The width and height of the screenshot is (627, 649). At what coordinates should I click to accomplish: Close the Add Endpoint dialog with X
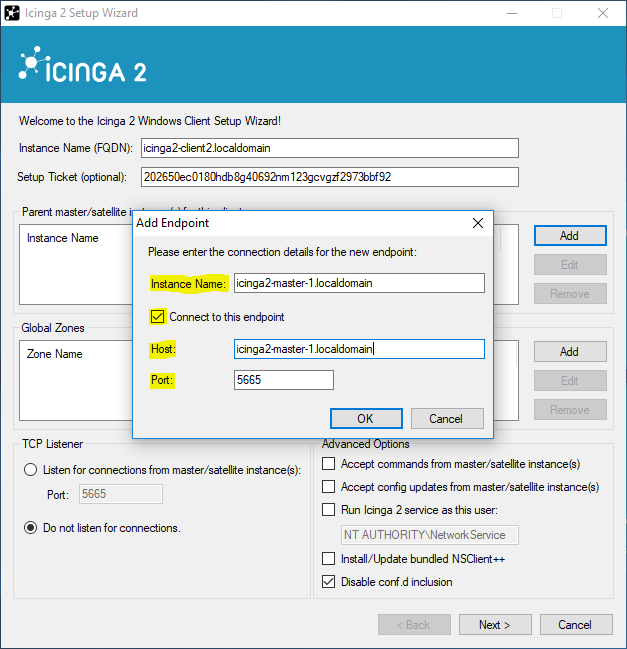coord(478,223)
